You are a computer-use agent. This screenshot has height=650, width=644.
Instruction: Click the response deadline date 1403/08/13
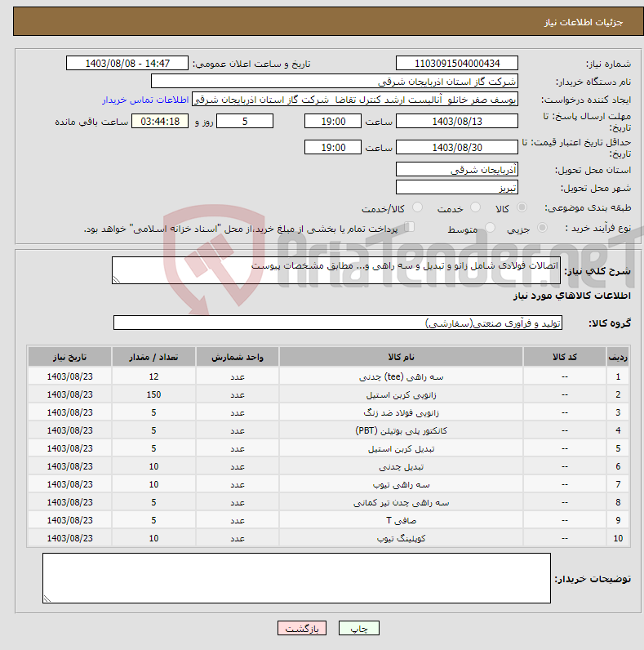[x=457, y=122]
